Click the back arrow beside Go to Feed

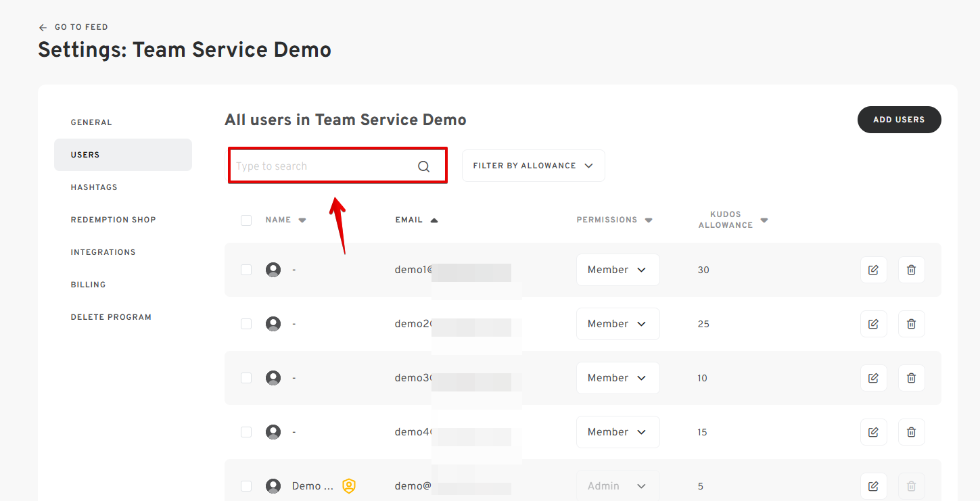(x=42, y=26)
